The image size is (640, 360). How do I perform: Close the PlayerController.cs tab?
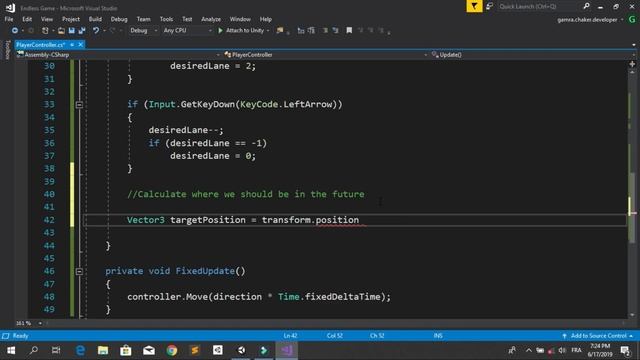pos(80,44)
